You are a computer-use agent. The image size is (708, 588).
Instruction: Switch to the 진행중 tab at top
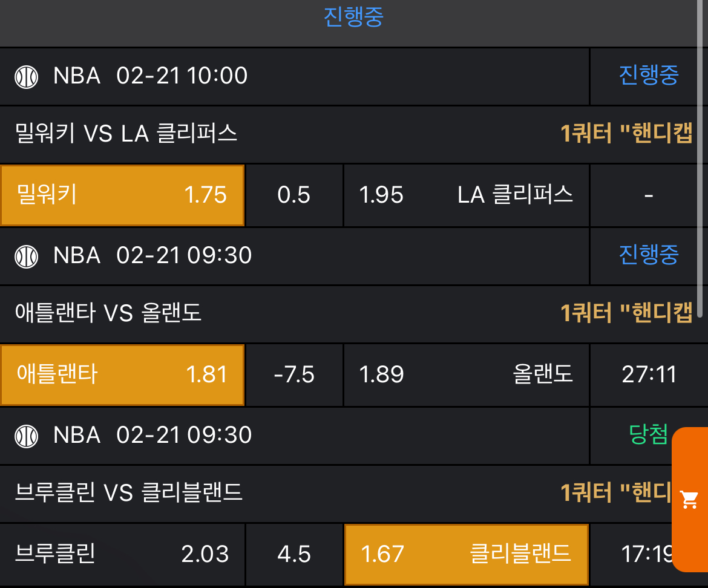click(354, 17)
